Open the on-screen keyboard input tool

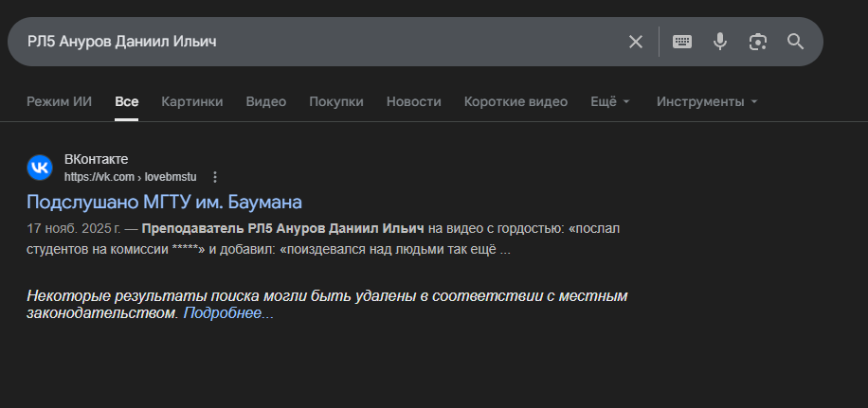[682, 42]
